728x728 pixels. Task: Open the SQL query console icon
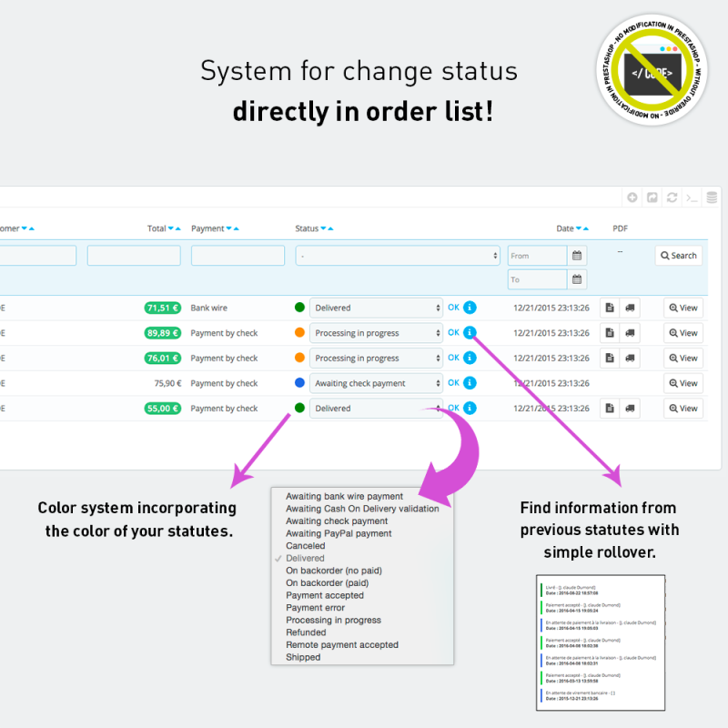point(692,197)
